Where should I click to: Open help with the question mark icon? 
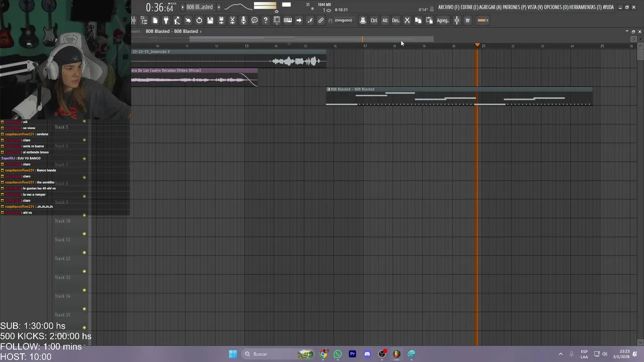click(x=266, y=20)
